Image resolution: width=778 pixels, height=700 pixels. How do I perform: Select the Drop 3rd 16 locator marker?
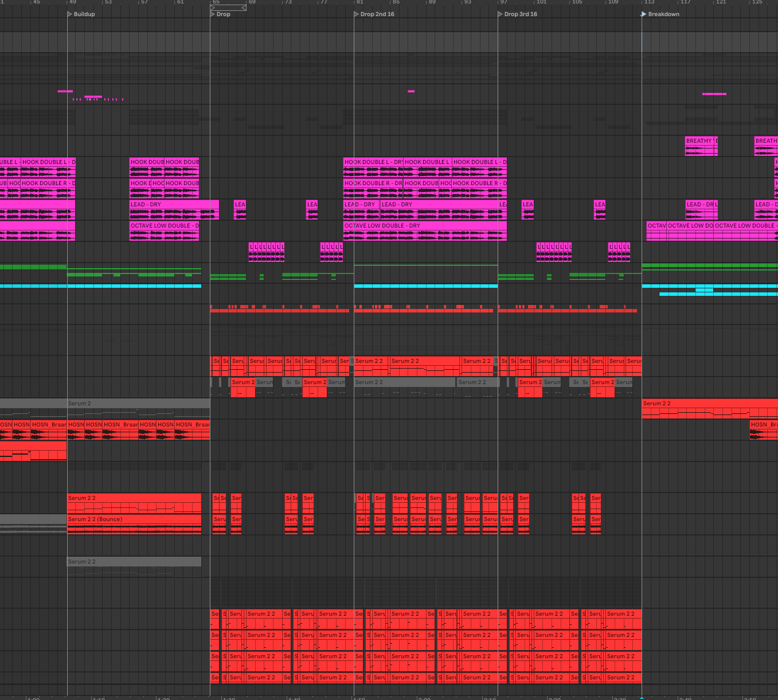coord(501,14)
